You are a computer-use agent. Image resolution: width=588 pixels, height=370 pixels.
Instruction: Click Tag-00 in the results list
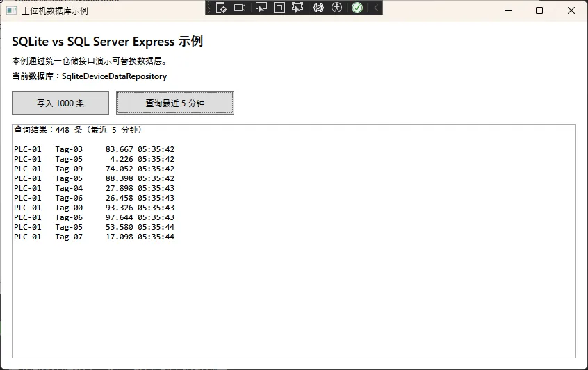click(69, 208)
